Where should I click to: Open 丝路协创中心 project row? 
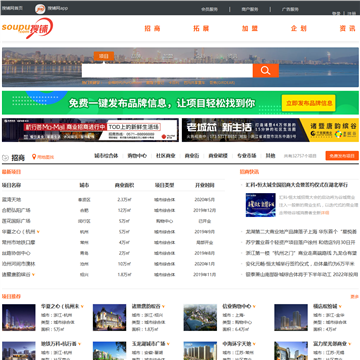coord(16,253)
